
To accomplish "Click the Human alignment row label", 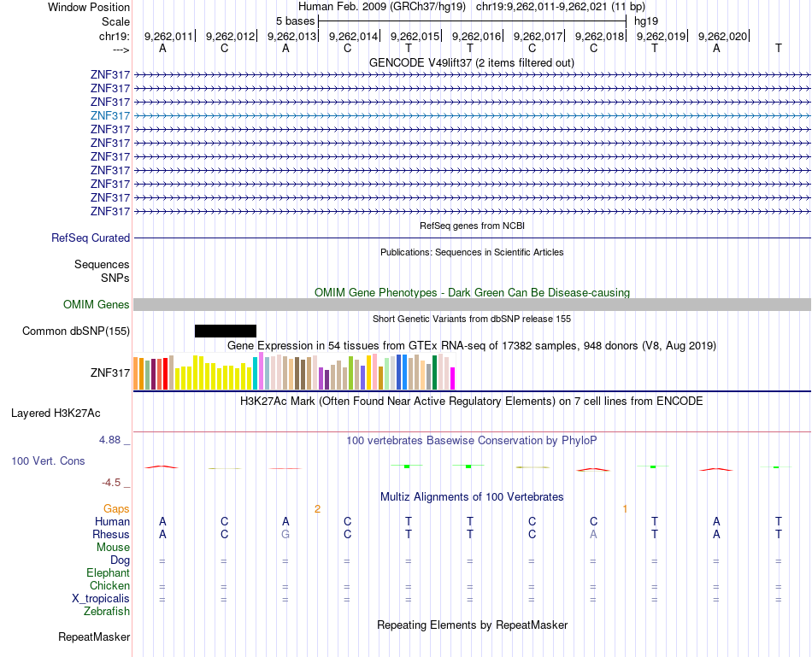I will click(112, 521).
